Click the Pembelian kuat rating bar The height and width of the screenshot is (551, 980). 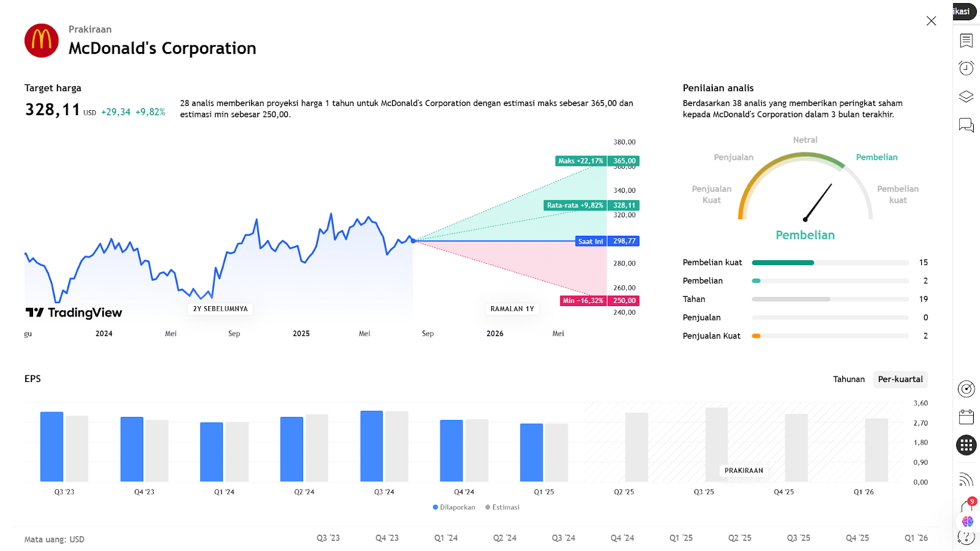pyautogui.click(x=830, y=263)
